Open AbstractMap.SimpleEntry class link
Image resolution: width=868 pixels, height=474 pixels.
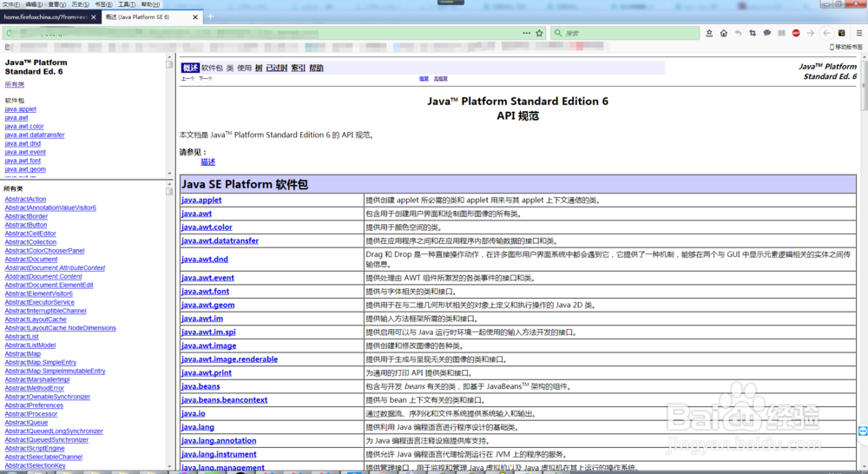(x=41, y=362)
